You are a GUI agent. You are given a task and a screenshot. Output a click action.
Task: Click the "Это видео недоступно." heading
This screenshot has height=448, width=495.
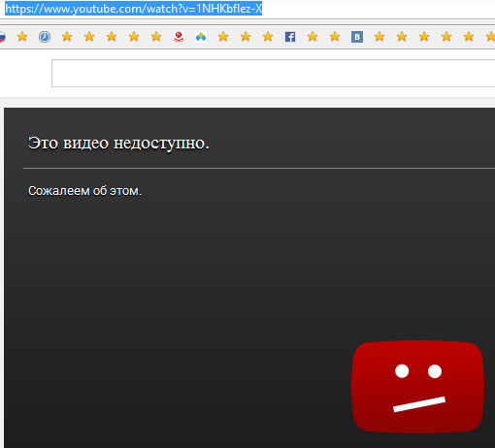coord(118,143)
